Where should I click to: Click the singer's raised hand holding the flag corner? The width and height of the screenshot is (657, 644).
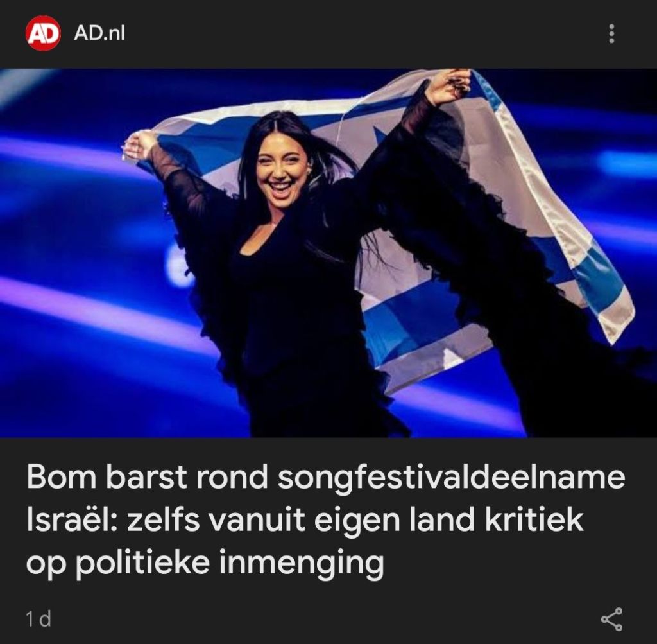click(448, 86)
